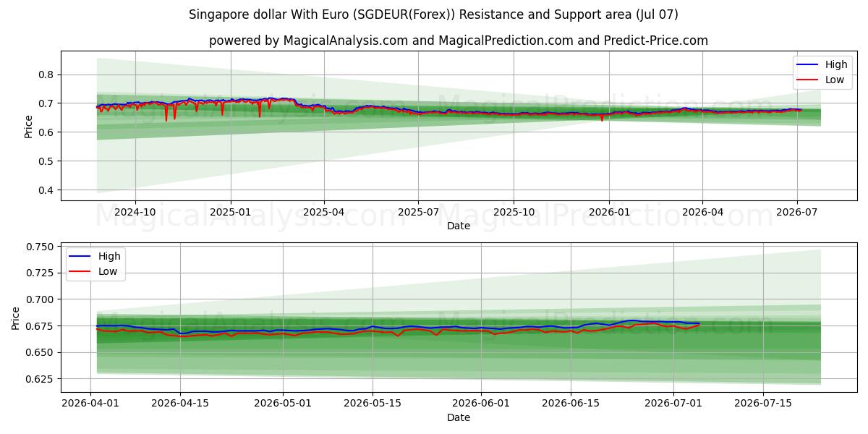Click the 'Price' axis label of bottom chart

[16, 318]
